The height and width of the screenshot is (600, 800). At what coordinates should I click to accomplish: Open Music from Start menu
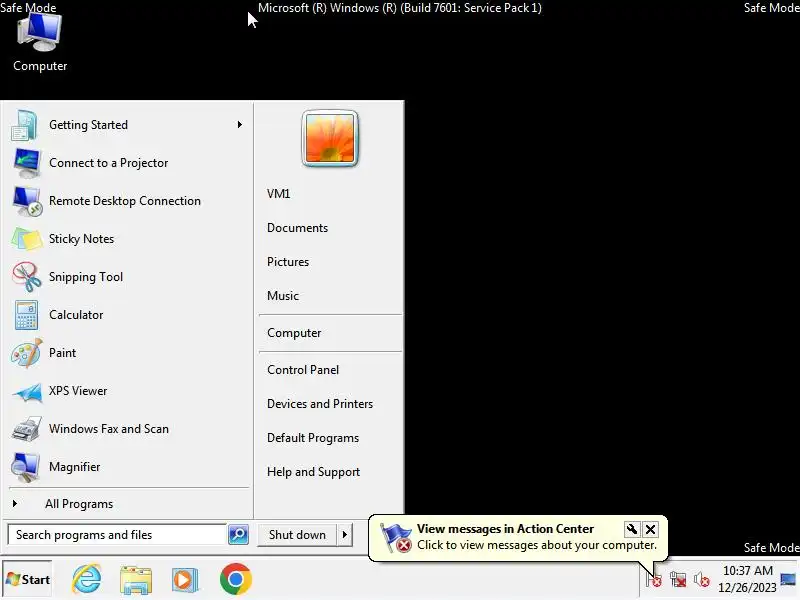(283, 296)
